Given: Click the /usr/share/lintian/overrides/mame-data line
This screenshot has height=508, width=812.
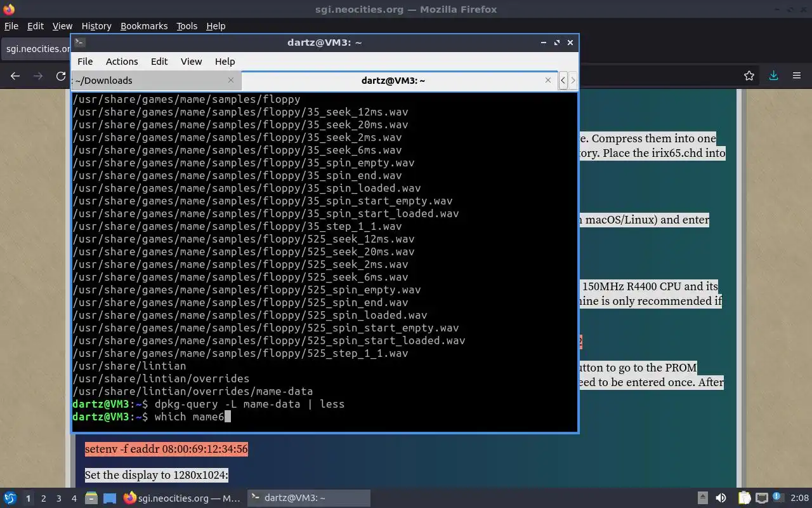Looking at the screenshot, I should tap(193, 391).
